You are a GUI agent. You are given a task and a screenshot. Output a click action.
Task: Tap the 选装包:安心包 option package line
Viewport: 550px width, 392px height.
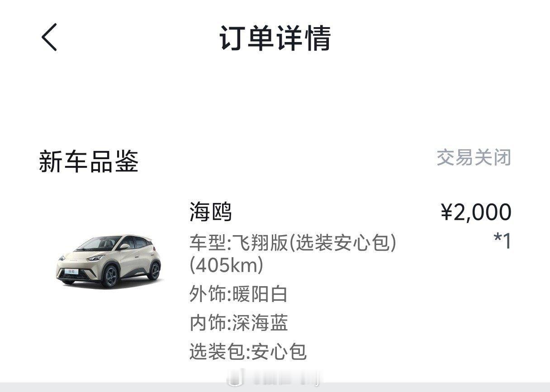click(248, 351)
